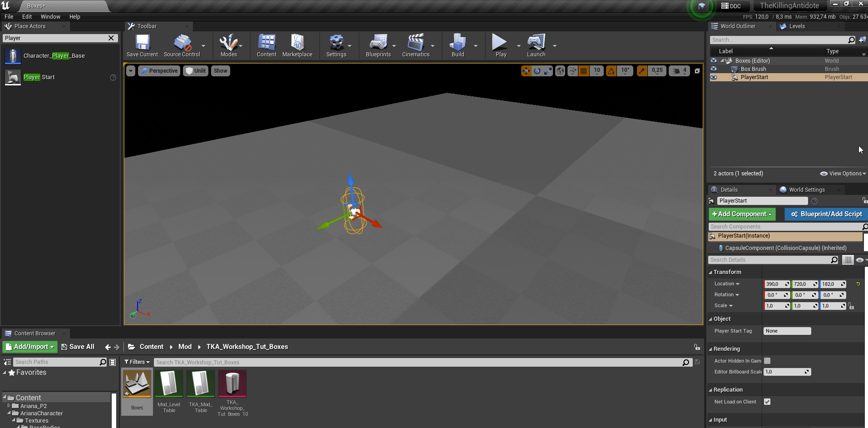The width and height of the screenshot is (868, 428).
Task: Click Save All in Content Browser
Action: (78, 347)
